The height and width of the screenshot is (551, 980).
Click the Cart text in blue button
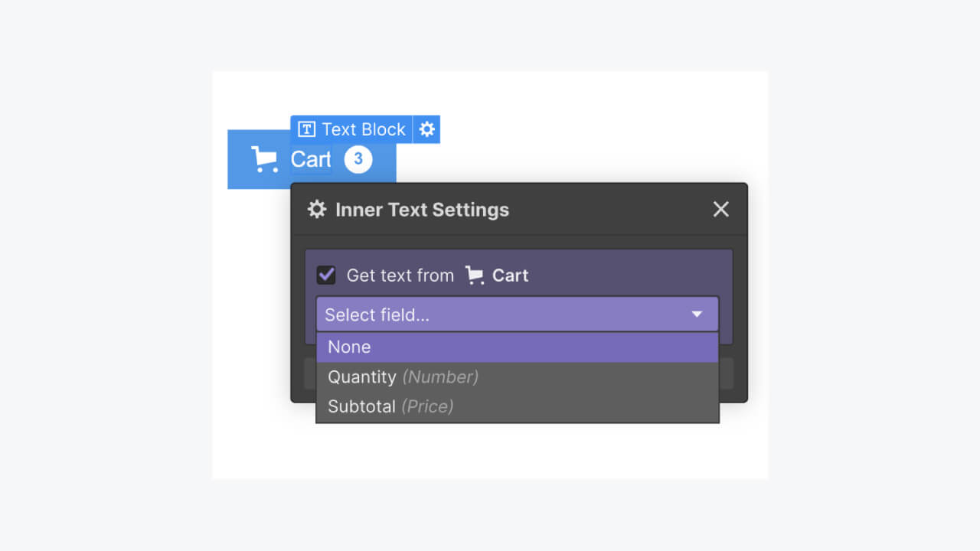click(310, 159)
